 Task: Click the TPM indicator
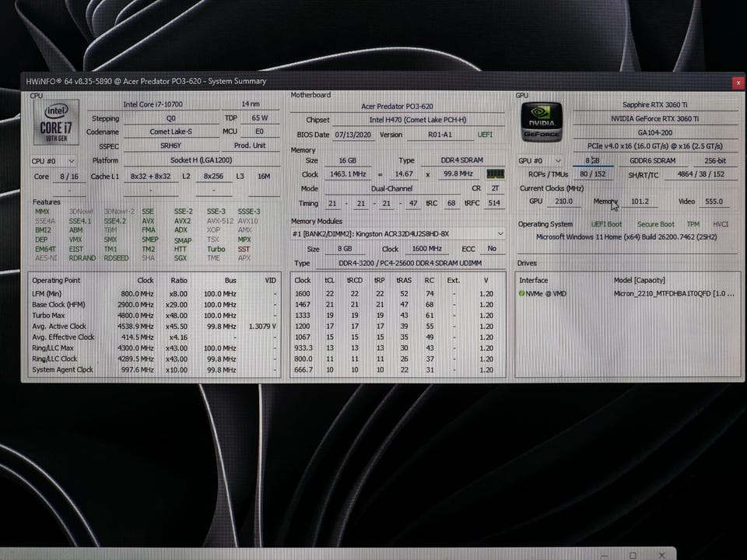(693, 224)
